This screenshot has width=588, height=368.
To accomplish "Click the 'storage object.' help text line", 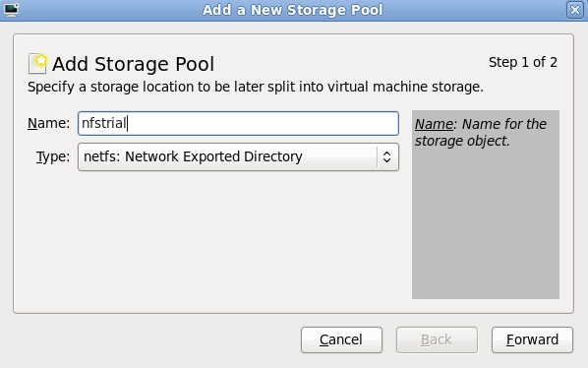I will (x=462, y=141).
